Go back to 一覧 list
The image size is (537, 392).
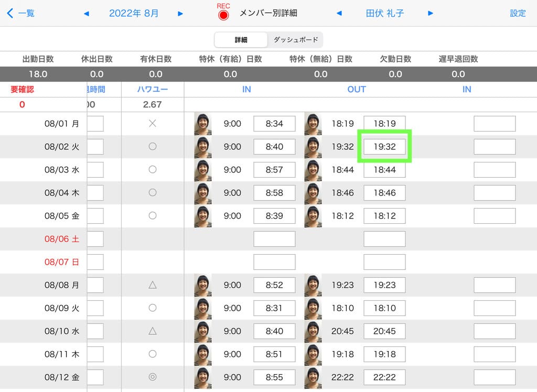pos(21,14)
